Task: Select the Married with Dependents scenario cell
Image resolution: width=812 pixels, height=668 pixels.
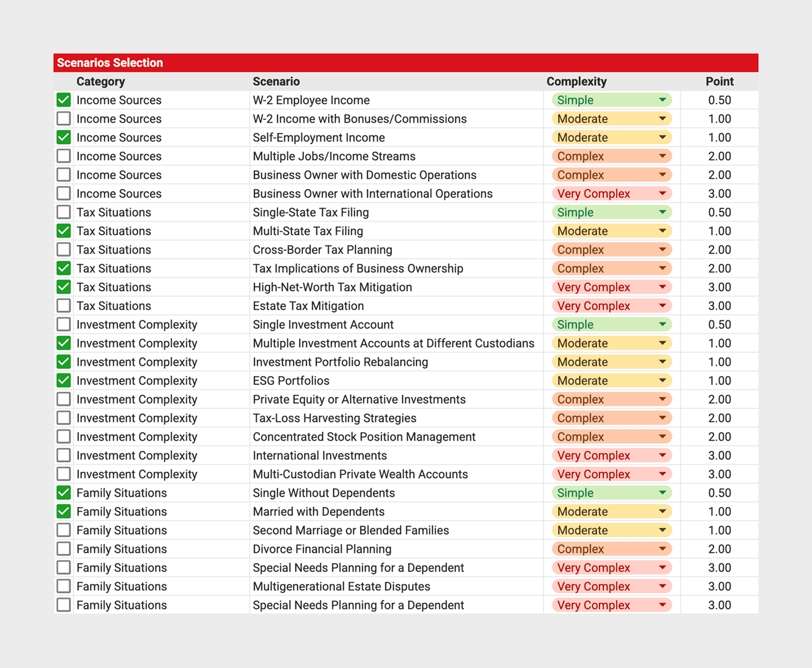Action: pyautogui.click(x=397, y=512)
